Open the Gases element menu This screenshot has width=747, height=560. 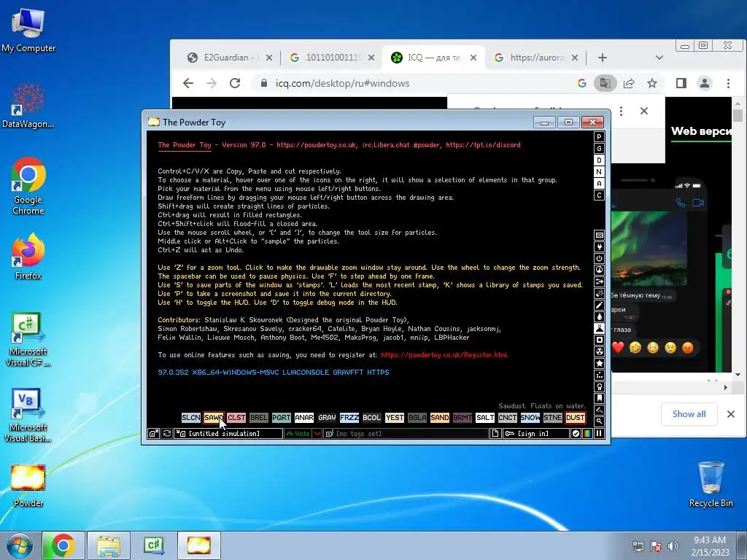(x=600, y=306)
